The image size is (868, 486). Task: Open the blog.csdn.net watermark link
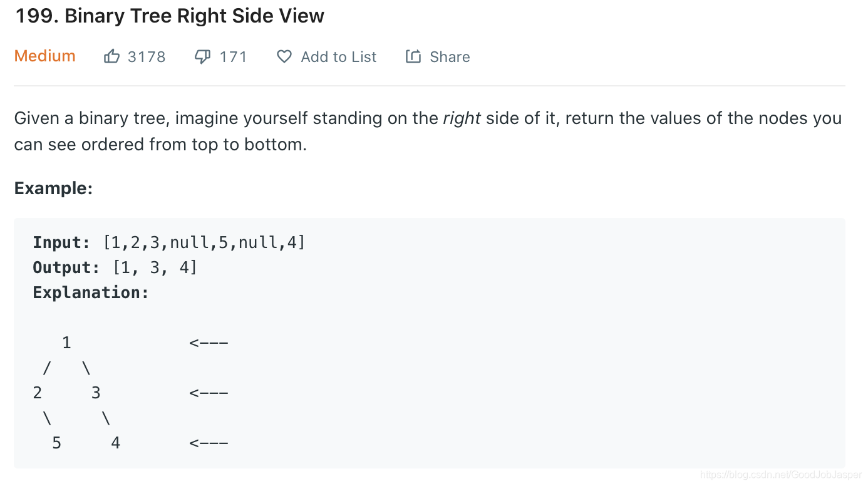coord(781,475)
